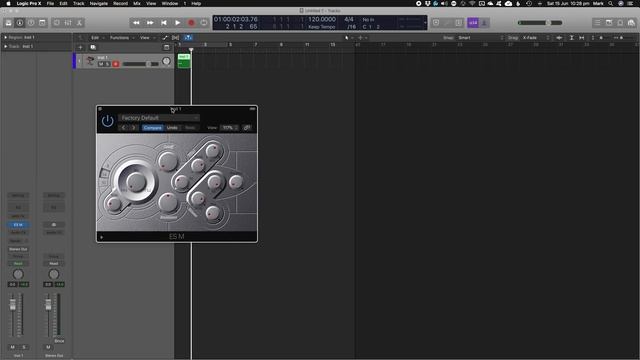Select next preset in ES M
Image resolution: width=640 pixels, height=360 pixels.
[133, 128]
